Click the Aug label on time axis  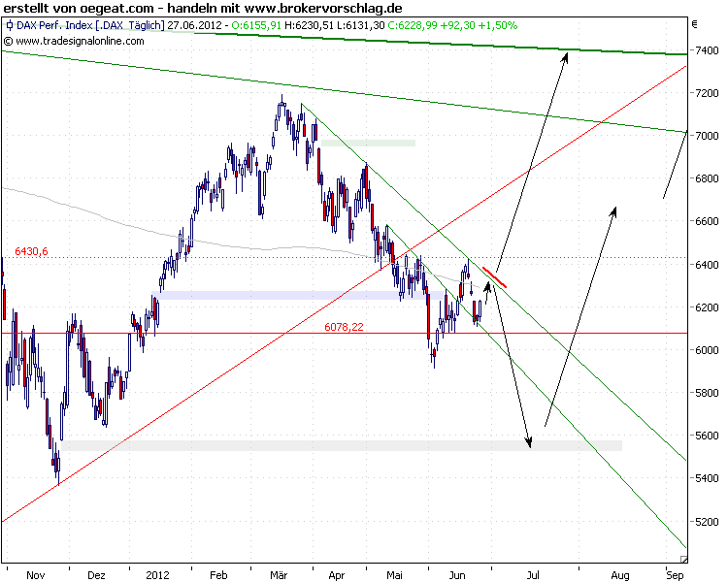pos(620,575)
